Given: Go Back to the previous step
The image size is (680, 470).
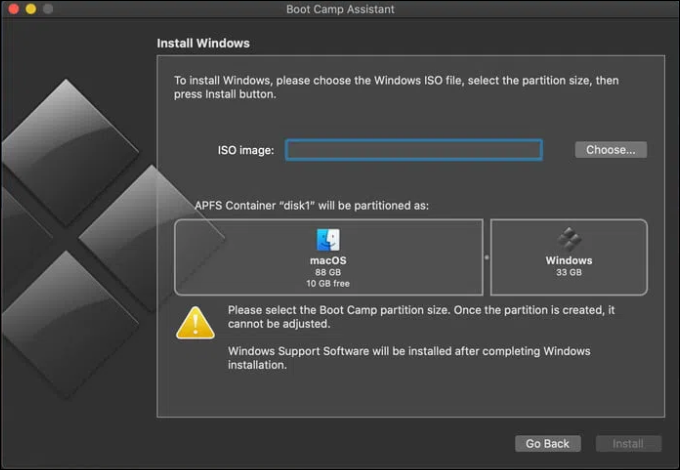Looking at the screenshot, I should click(547, 443).
